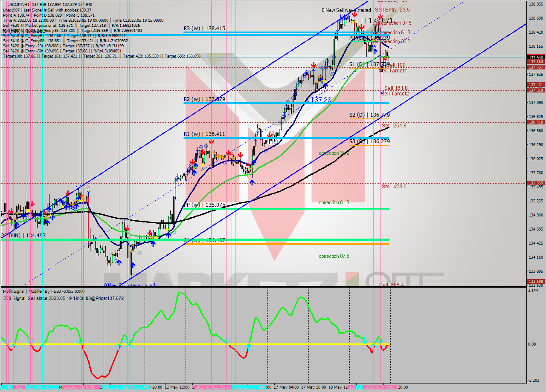This screenshot has height=392, width=546.
Task: Select the red down arrow near the R1 (w) line
Action: 211,141
